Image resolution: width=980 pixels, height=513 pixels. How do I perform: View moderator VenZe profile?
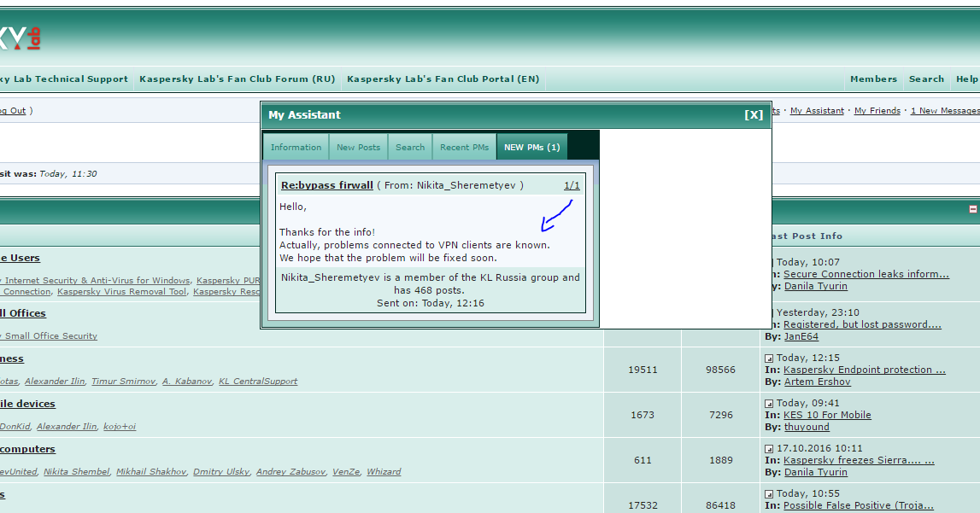346,472
